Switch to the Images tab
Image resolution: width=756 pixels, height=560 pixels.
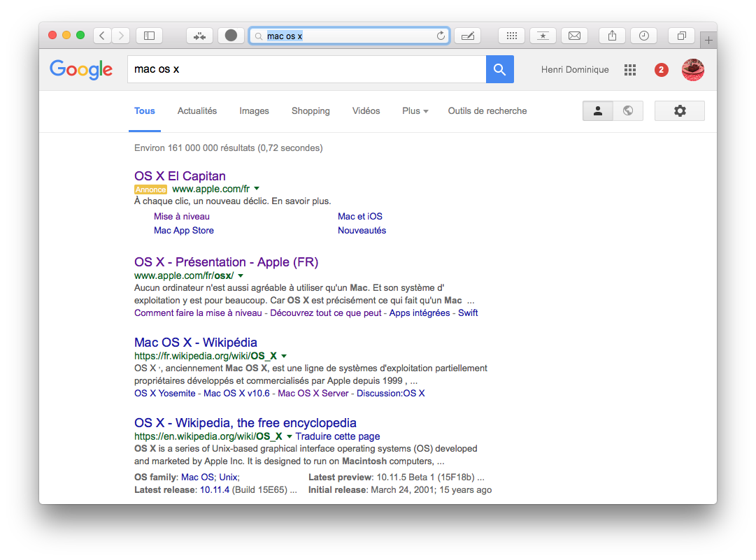coord(254,111)
